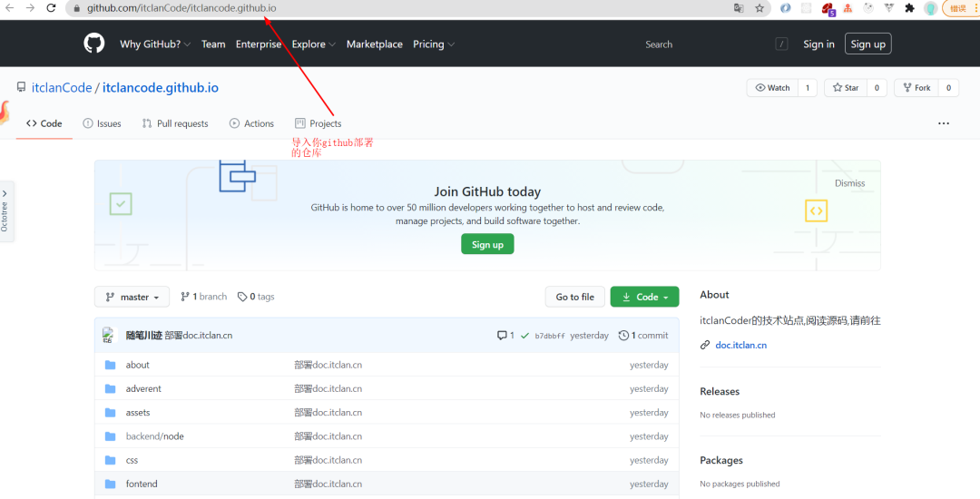The image size is (980, 499).
Task: Click the Sign in link
Action: (x=818, y=44)
